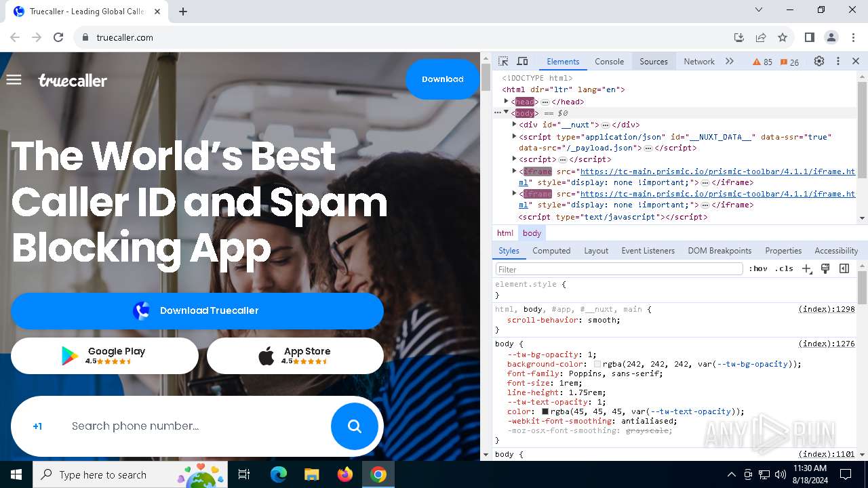Viewport: 868px width, 488px height.
Task: Open the Event Listeners tab
Action: tap(648, 250)
